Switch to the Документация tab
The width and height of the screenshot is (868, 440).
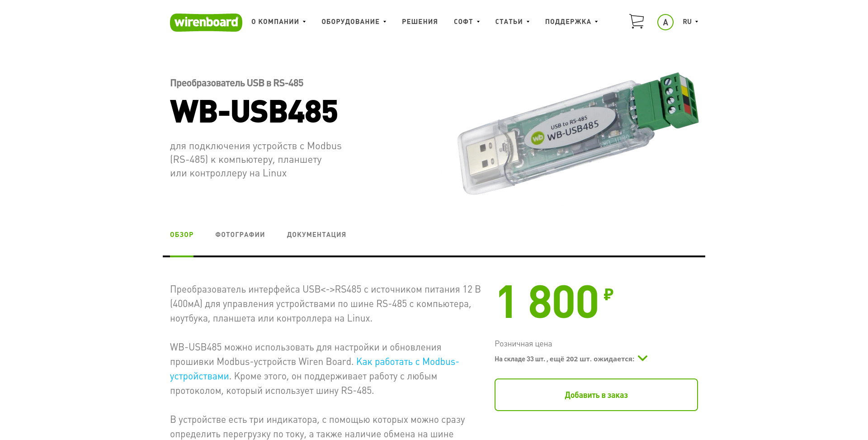point(316,234)
